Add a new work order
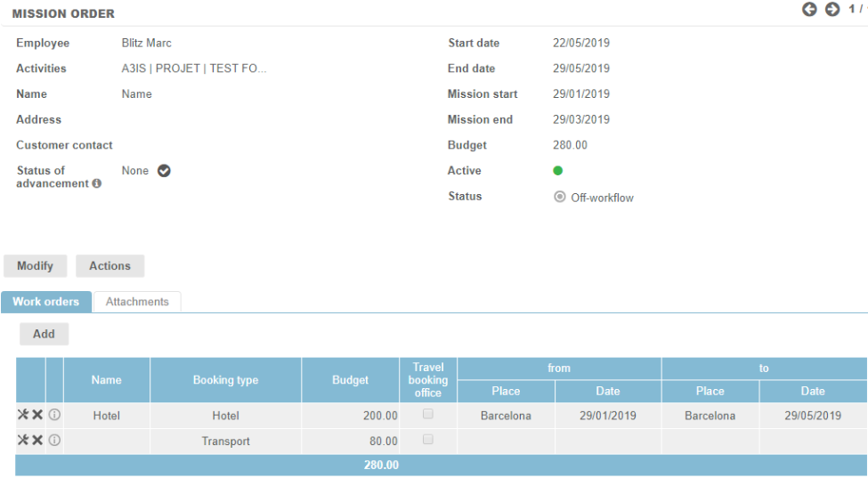 (44, 334)
